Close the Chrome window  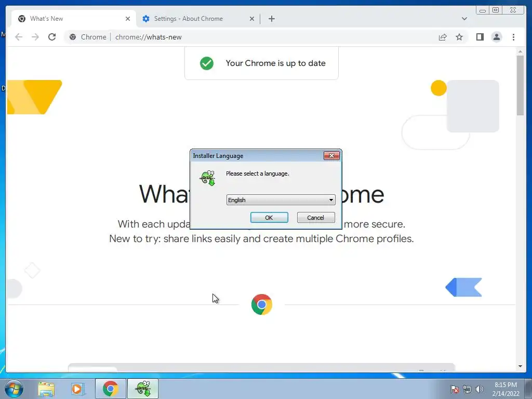pyautogui.click(x=513, y=10)
